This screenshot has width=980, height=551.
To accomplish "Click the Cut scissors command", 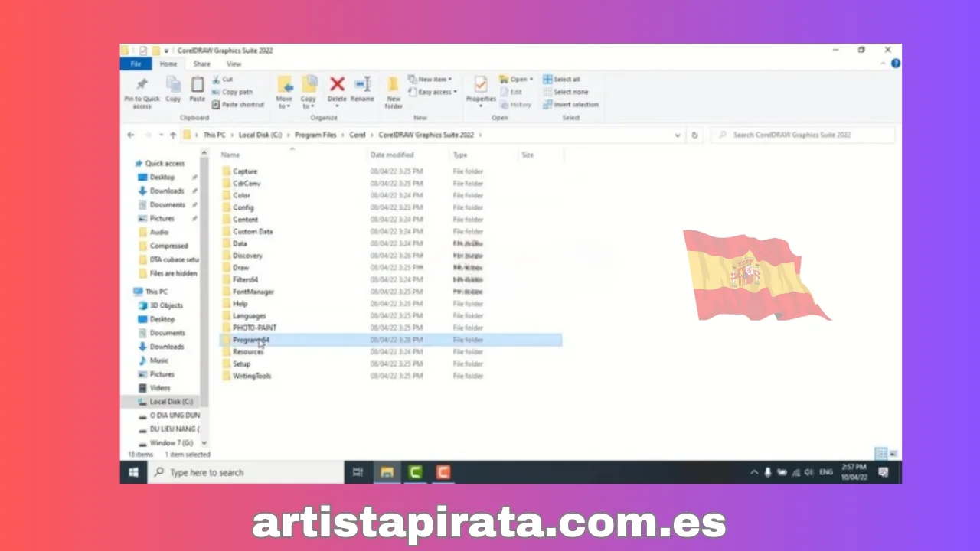I will [x=222, y=80].
